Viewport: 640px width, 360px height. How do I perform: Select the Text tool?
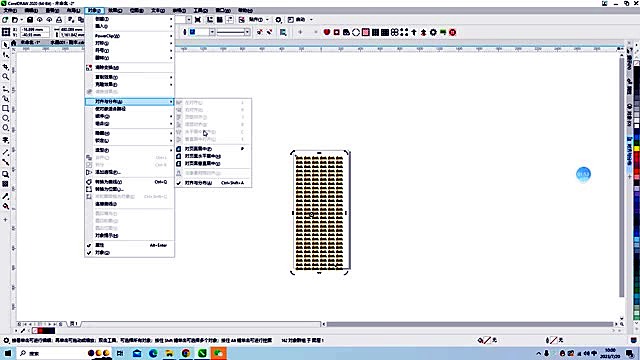click(5, 140)
